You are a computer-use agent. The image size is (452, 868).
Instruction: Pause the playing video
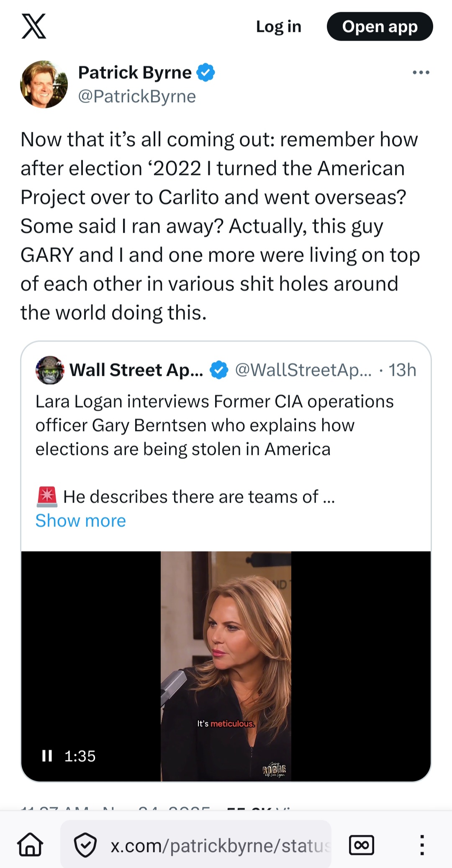47,756
